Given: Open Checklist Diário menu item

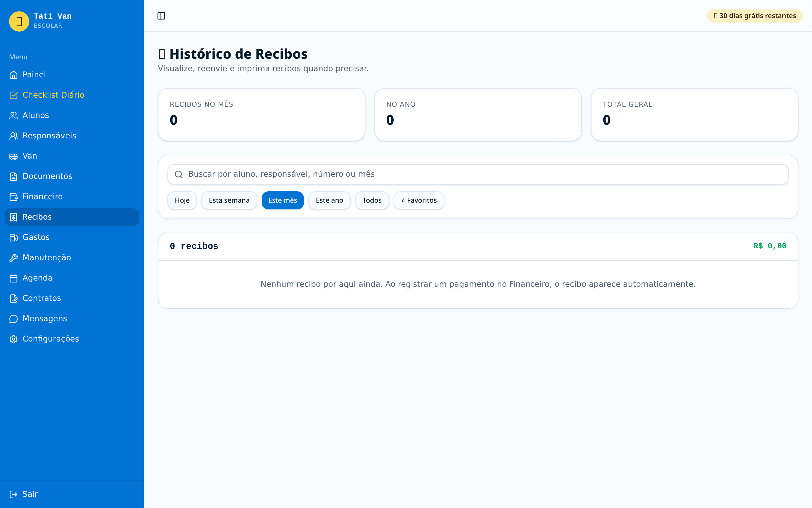Looking at the screenshot, I should 72,95.
